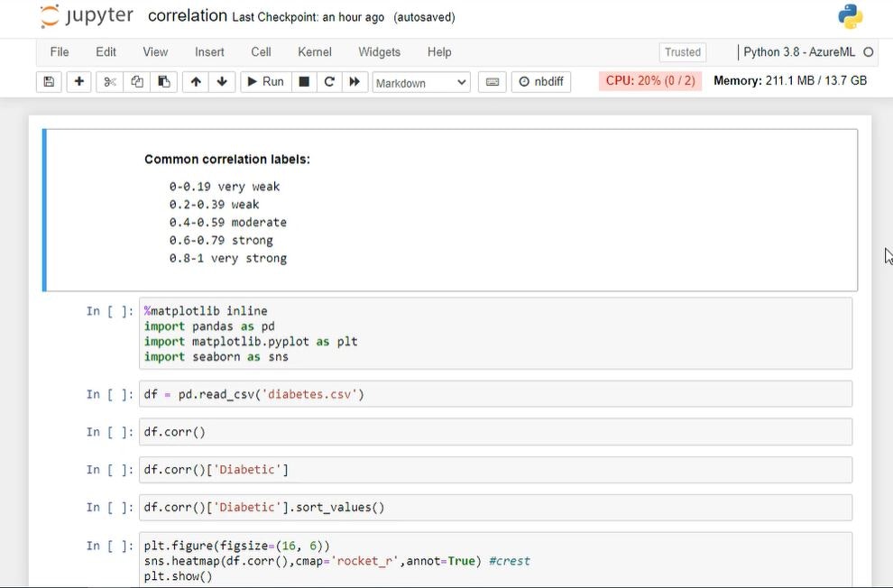Screen dimensions: 893x588
Task: Cut selected cells with the scissors icon
Action: click(x=110, y=82)
